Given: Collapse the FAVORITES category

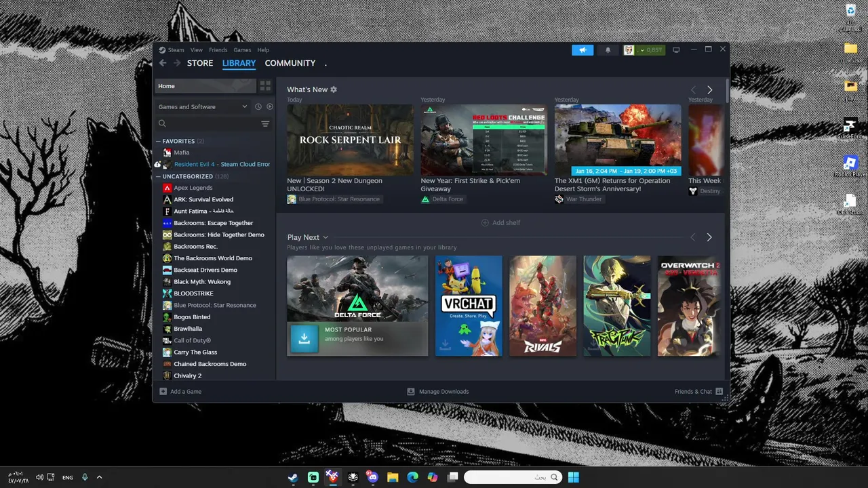Looking at the screenshot, I should (159, 141).
